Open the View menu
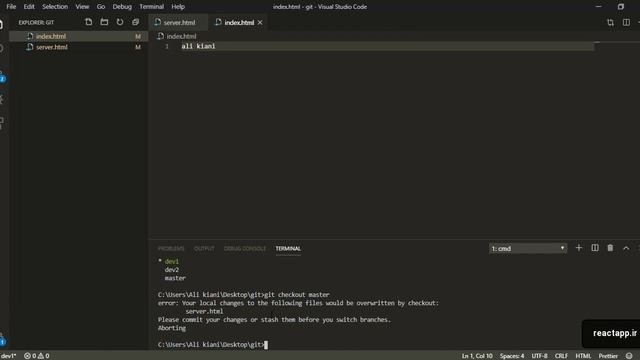This screenshot has width=640, height=360. 82,7
